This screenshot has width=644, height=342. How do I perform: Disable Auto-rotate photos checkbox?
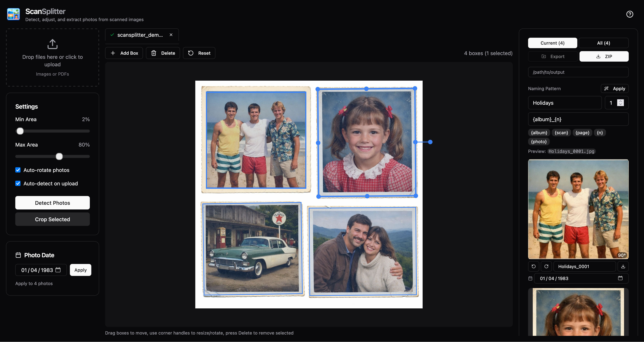[18, 170]
